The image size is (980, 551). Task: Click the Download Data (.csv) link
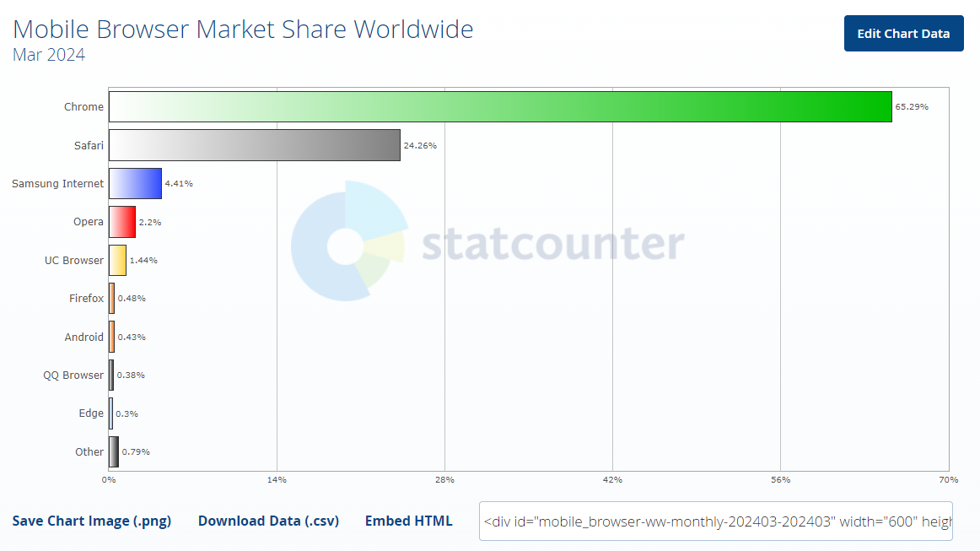click(x=268, y=521)
